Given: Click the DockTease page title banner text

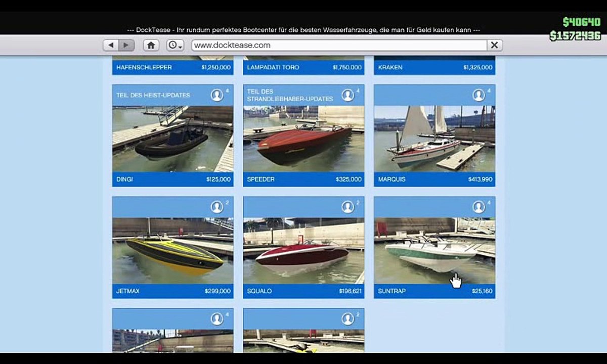Looking at the screenshot, I should [303, 30].
